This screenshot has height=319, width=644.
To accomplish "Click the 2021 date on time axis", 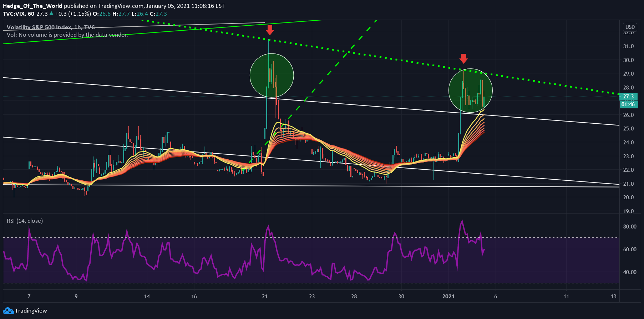I will (x=448, y=297).
